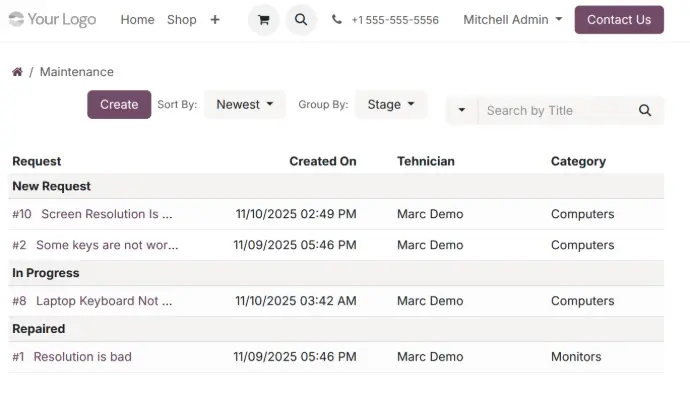
Task: Click the Your Logo image
Action: click(50, 20)
